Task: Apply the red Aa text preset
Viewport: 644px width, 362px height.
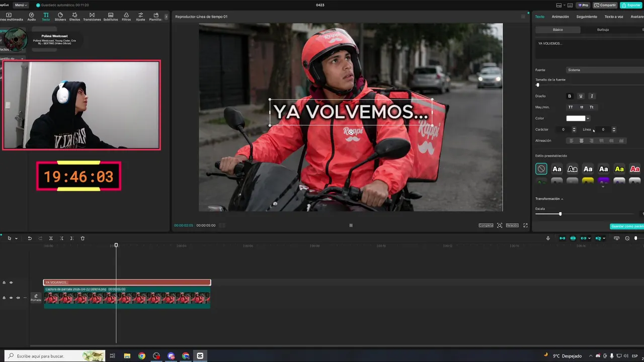Action: tap(635, 169)
